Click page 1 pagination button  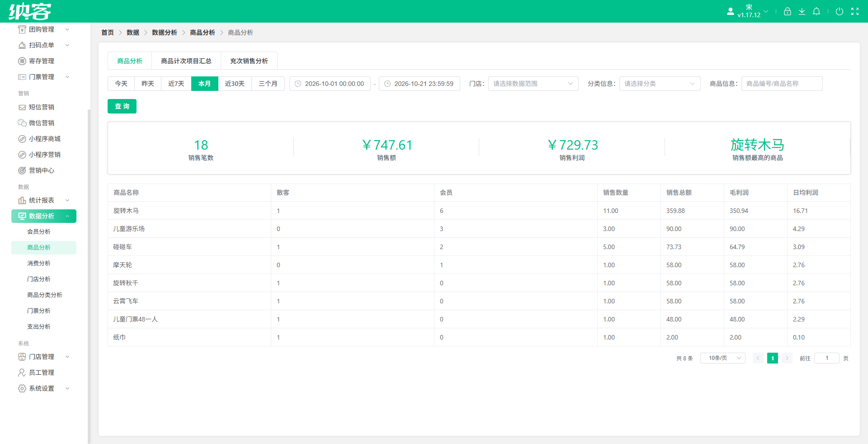tap(773, 358)
